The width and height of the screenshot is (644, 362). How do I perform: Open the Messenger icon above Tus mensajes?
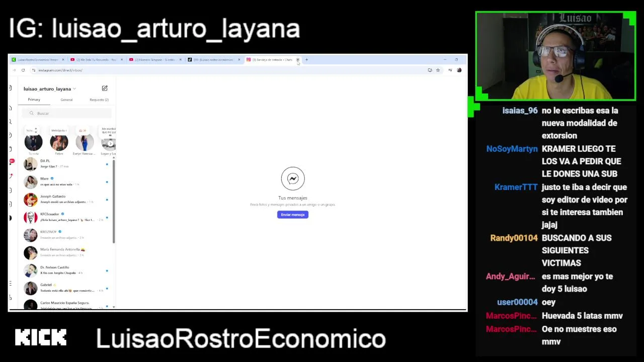point(293,178)
